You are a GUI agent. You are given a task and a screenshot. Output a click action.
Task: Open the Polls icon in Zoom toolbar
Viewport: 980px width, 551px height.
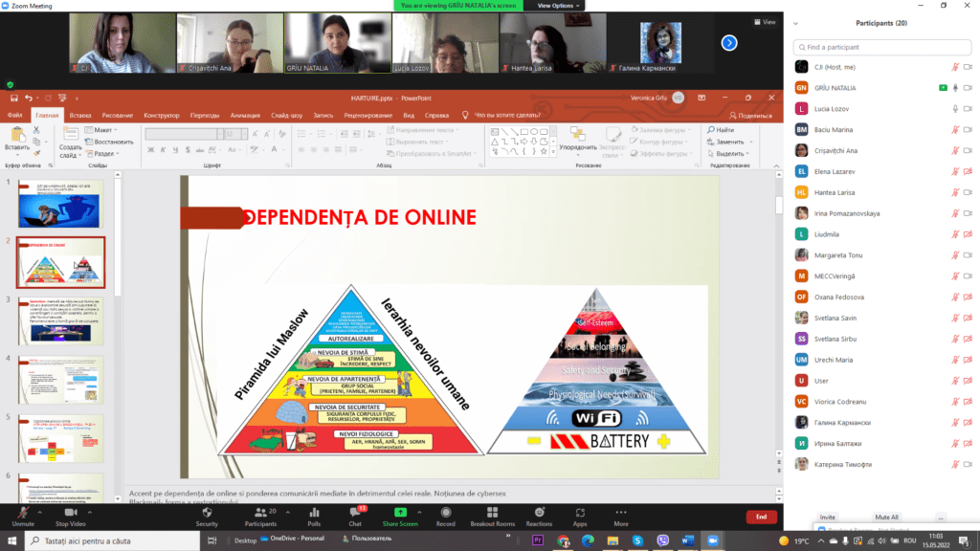point(314,513)
